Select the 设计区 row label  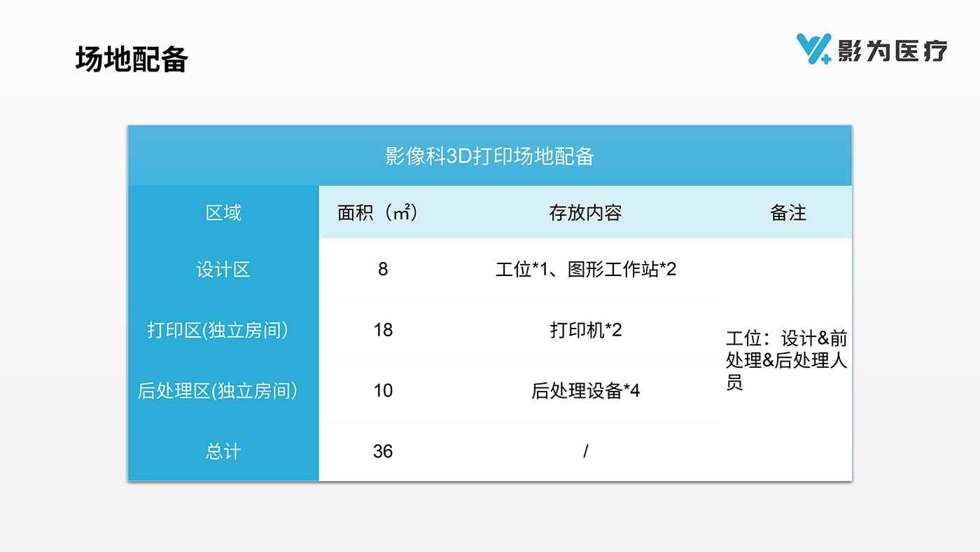223,269
